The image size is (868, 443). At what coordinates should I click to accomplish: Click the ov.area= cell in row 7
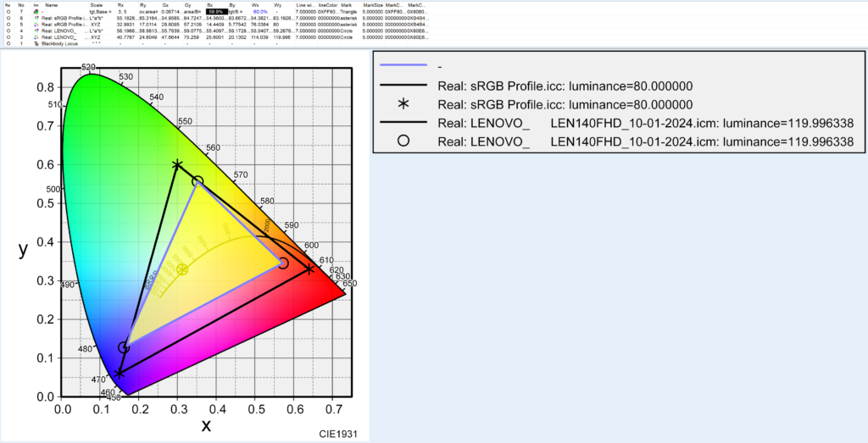click(148, 12)
